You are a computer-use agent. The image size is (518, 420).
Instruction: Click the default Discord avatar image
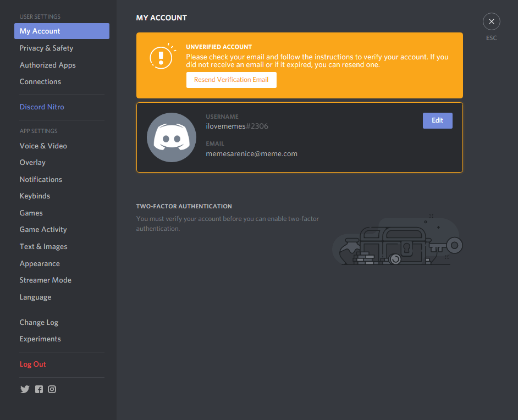(172, 137)
